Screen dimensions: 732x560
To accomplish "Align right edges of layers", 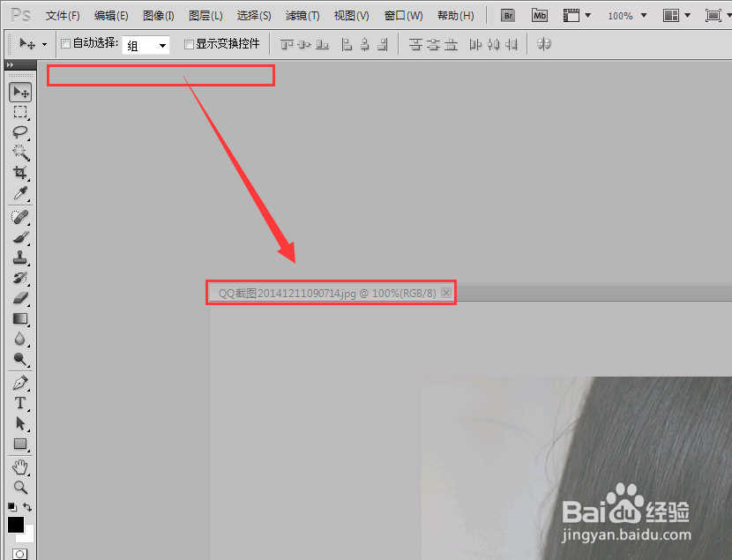I will click(383, 44).
